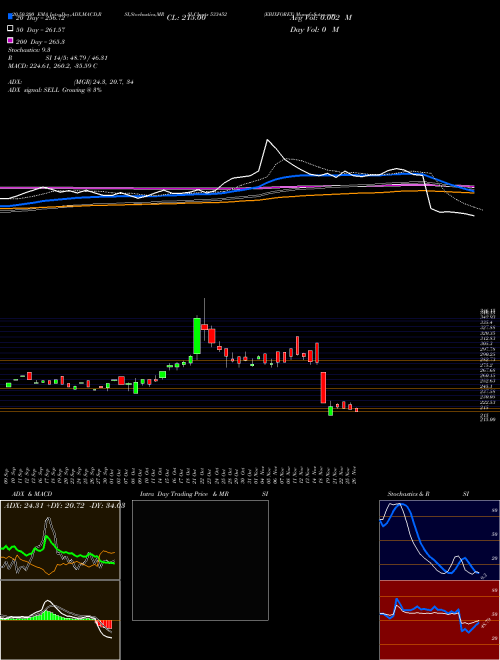
Task: Click the last red candlestick on the chart
Action: click(356, 410)
